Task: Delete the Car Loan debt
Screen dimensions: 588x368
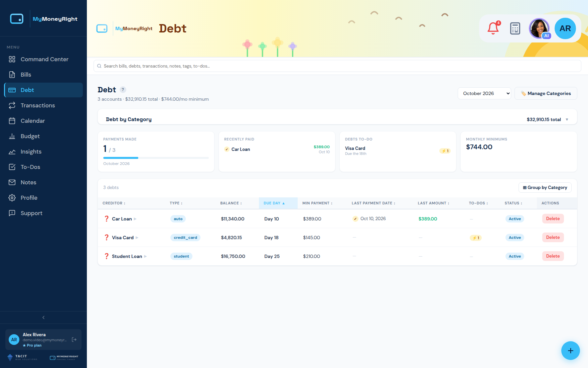Action: point(553,218)
